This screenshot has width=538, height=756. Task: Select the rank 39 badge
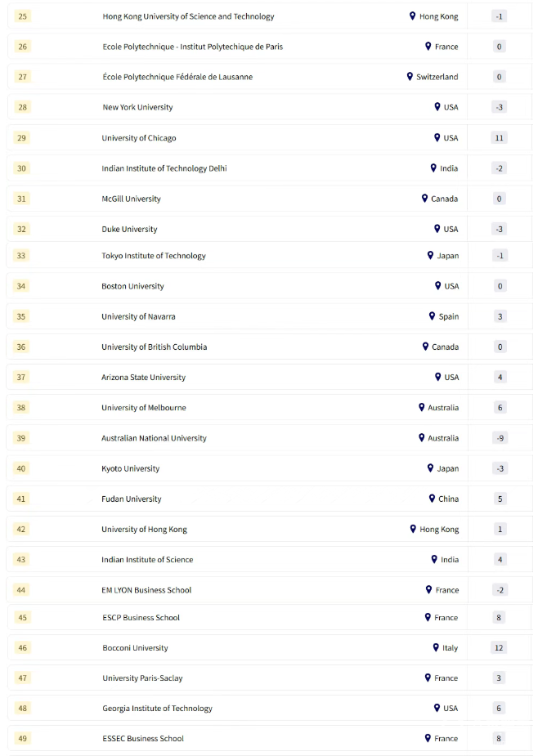21,438
